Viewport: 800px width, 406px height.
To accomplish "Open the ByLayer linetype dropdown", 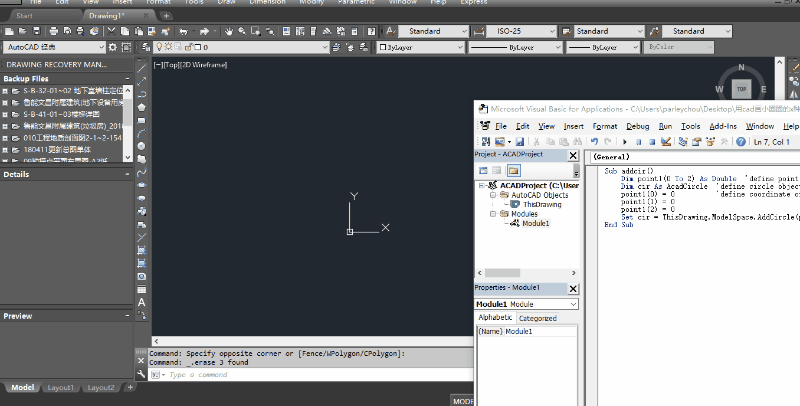I will point(515,47).
